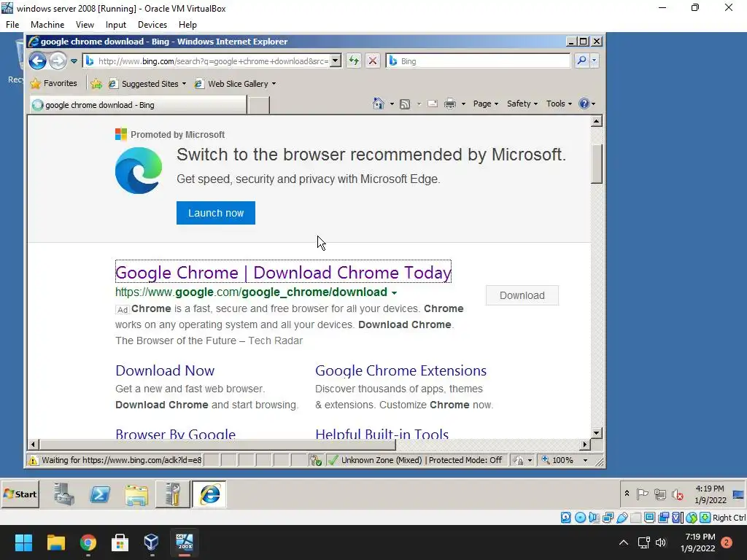
Task: Click the search magnifier button
Action: (581, 61)
